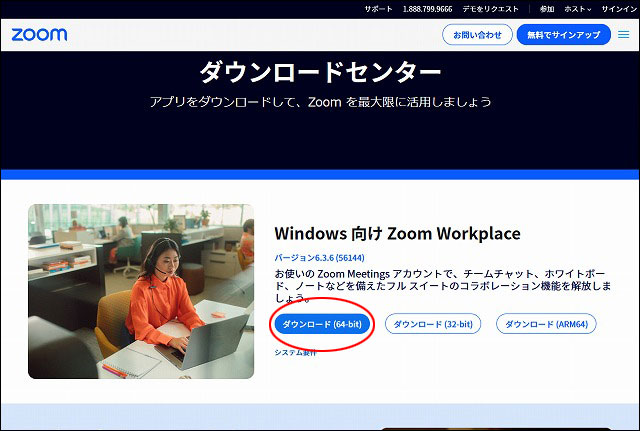Screen dimensions: 640x431
Task: Expand the ホスト dropdown
Action: pos(578,9)
